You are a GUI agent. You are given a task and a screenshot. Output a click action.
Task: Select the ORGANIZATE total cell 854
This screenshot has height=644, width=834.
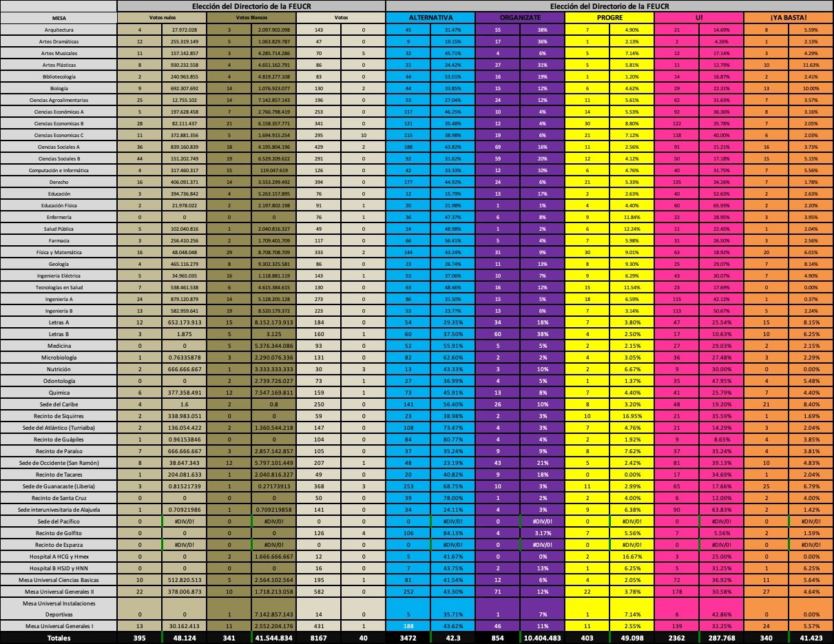[498, 638]
